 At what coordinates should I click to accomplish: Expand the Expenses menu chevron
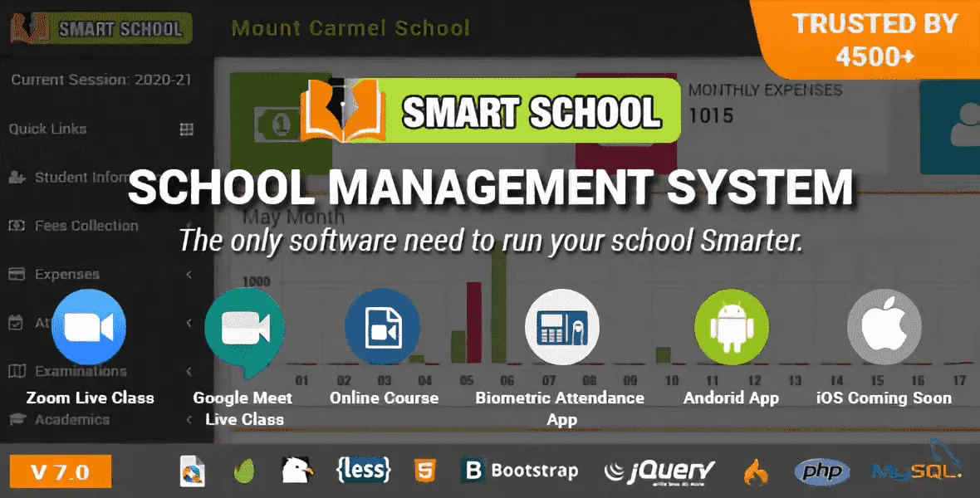[x=189, y=274]
